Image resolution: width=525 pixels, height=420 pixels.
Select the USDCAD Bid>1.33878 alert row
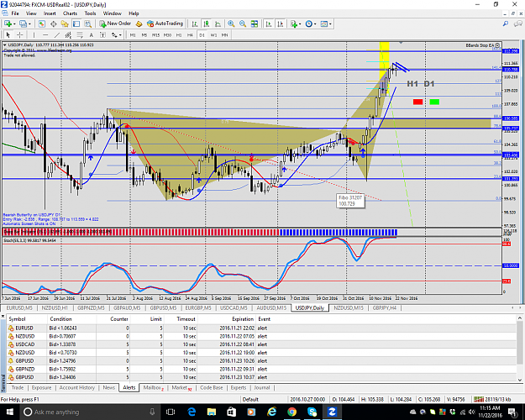[262, 344]
